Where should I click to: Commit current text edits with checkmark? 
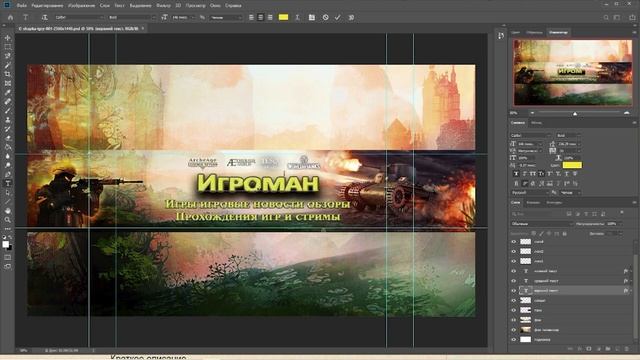[x=338, y=18]
